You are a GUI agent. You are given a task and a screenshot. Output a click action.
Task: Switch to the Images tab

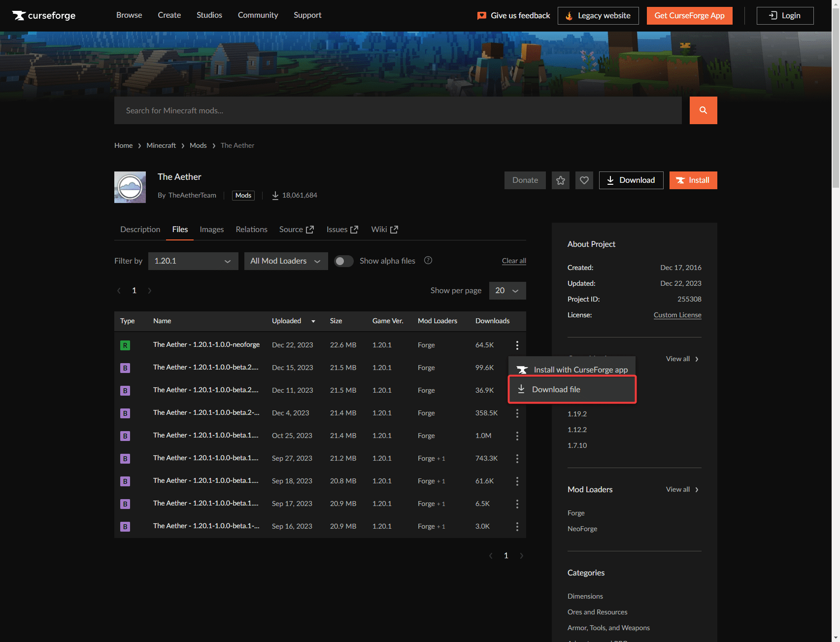pyautogui.click(x=212, y=230)
